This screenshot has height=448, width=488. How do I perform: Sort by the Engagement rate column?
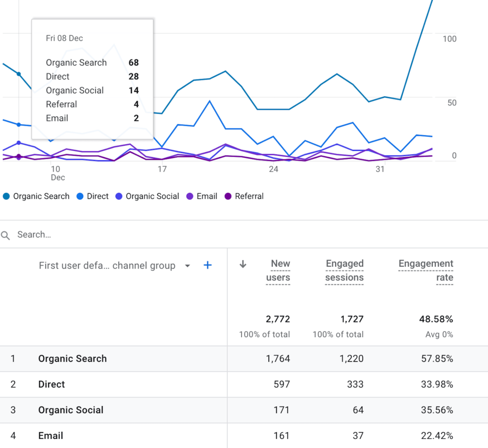click(x=426, y=270)
